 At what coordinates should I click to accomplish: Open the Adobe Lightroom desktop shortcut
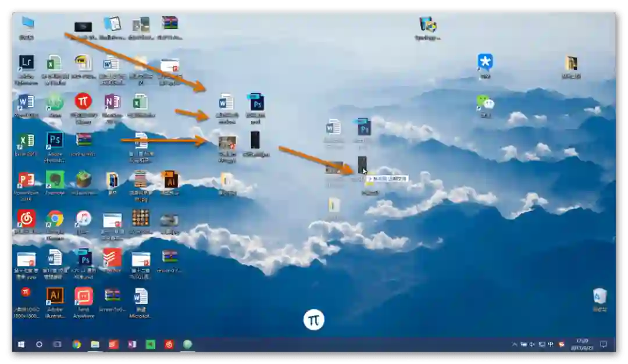pos(26,63)
